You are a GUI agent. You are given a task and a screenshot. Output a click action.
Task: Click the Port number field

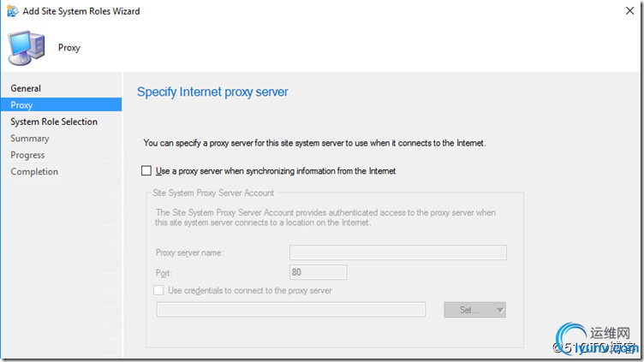point(318,272)
